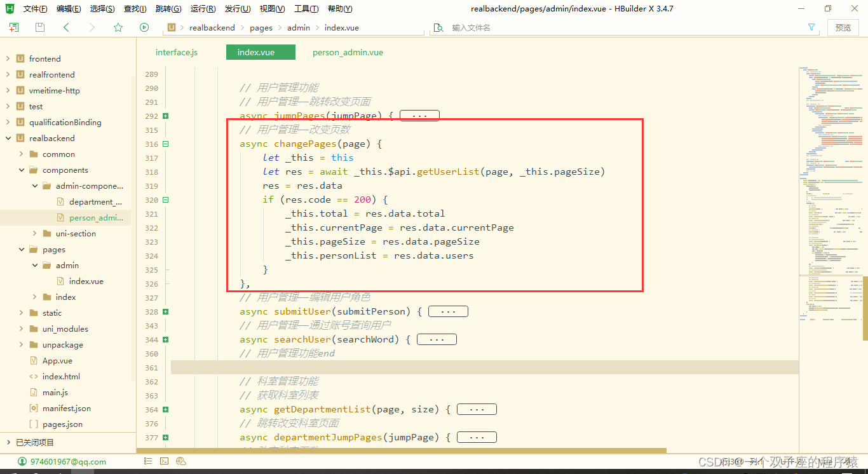Open the 工具(T) menu
The image size is (868, 474).
point(306,9)
